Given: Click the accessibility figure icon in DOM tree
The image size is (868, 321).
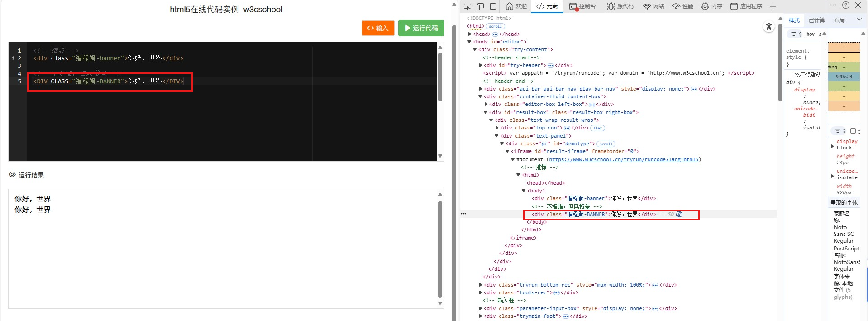Looking at the screenshot, I should 769,26.
